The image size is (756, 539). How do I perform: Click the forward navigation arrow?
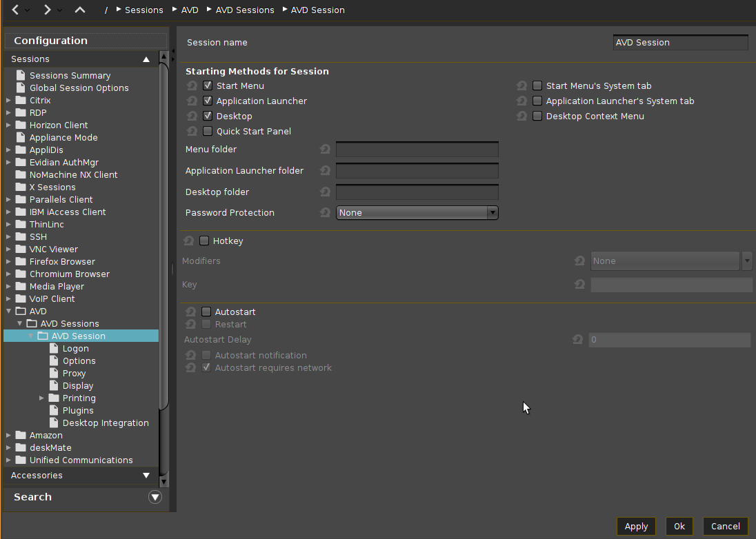[x=47, y=10]
